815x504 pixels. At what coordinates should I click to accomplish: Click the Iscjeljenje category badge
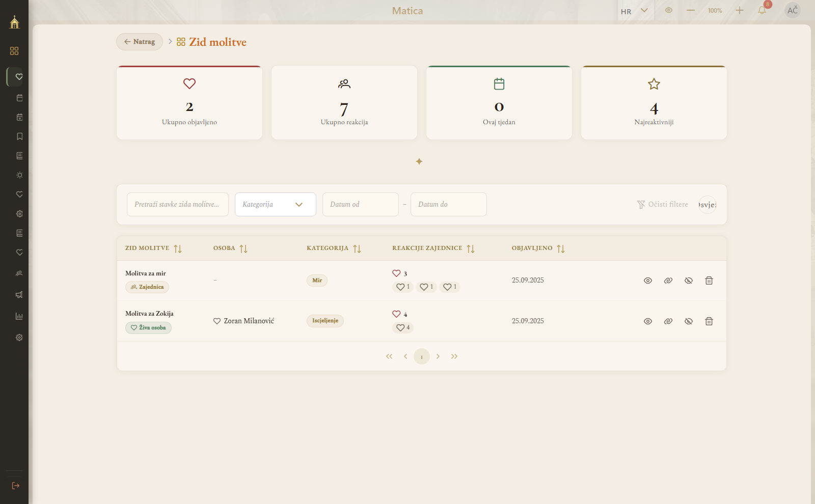[325, 321]
